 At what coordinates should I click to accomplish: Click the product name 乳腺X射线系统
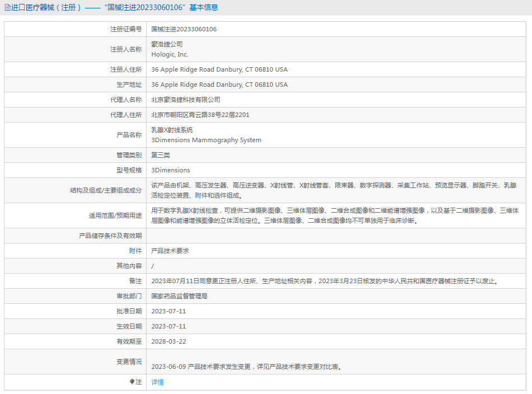[172, 130]
